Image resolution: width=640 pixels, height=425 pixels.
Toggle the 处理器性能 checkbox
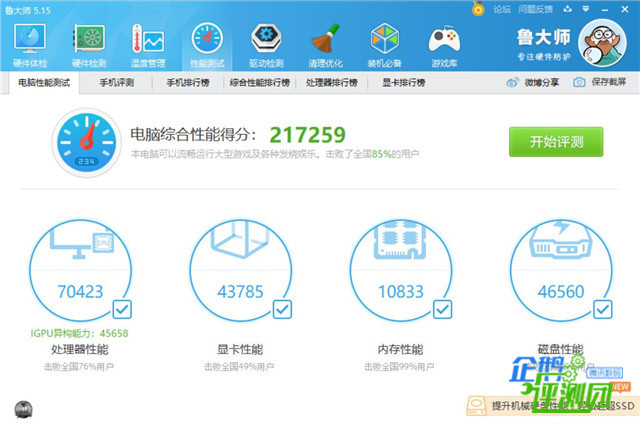[122, 309]
